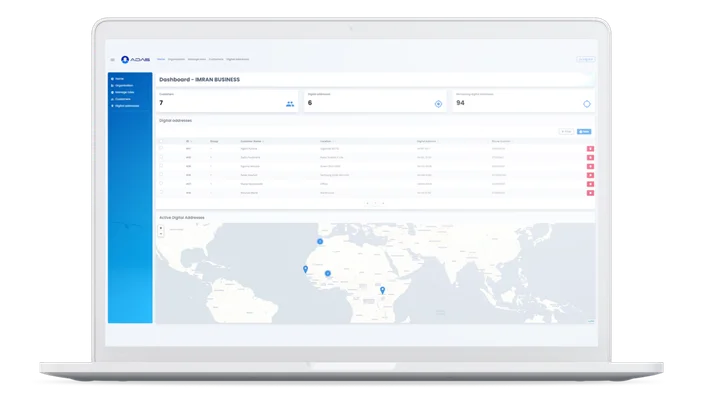
Task: Click the map pin on West African coast
Action: click(305, 269)
